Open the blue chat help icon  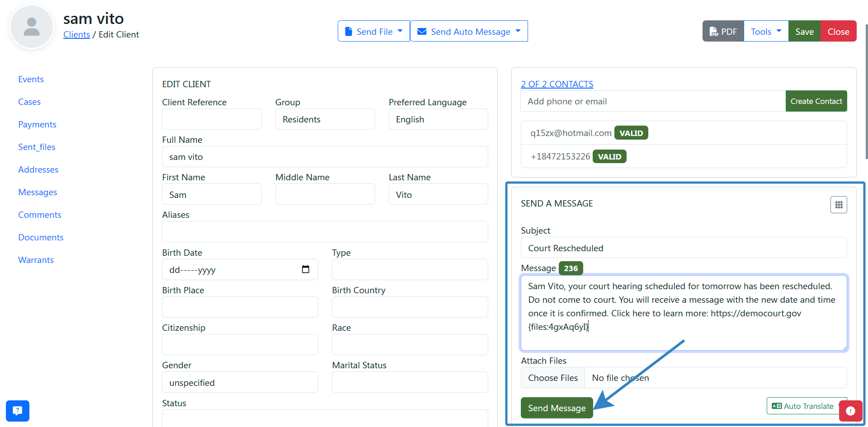18,411
